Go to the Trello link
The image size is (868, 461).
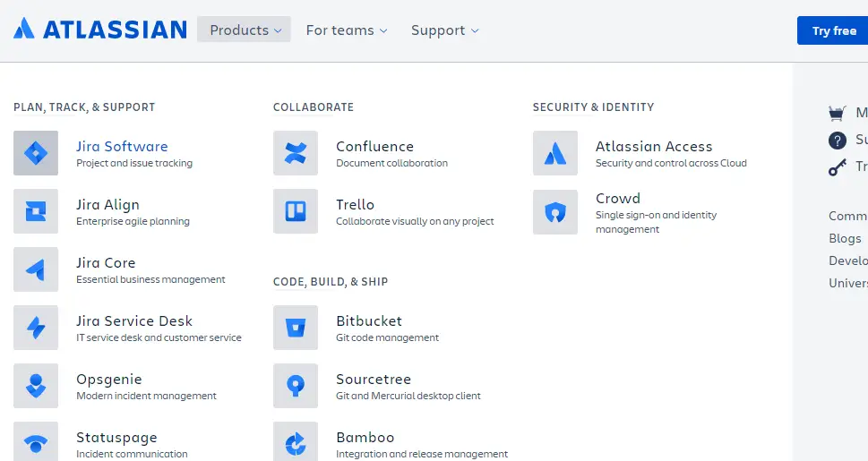pos(355,205)
